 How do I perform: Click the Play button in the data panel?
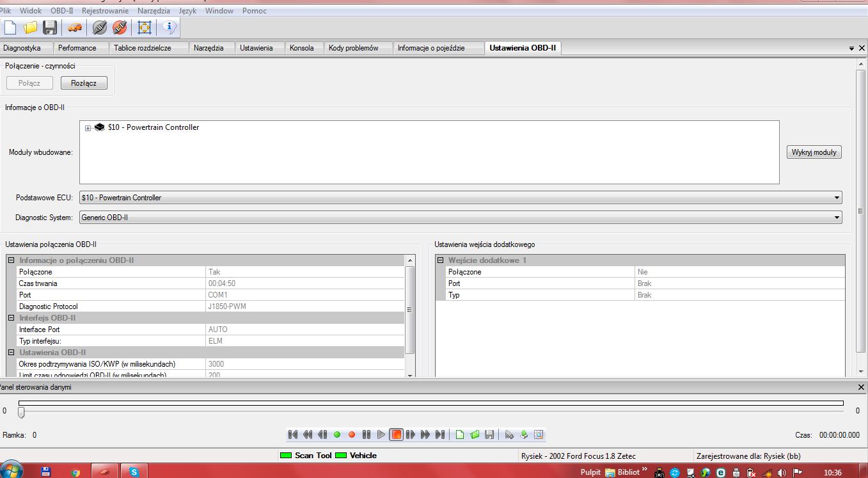click(x=381, y=434)
